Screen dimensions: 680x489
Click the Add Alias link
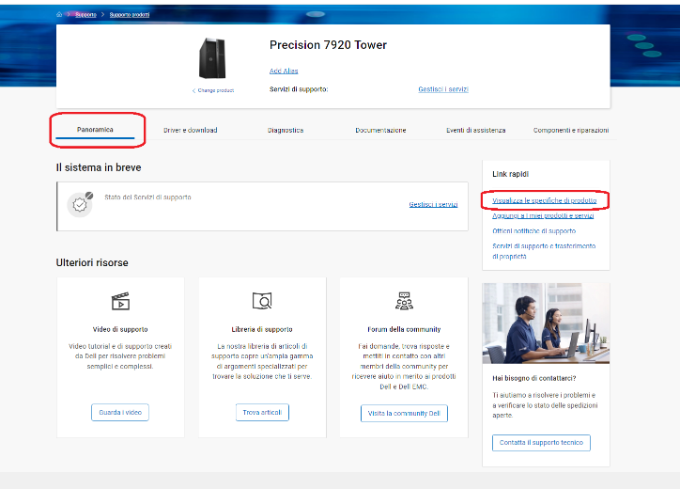tap(284, 71)
